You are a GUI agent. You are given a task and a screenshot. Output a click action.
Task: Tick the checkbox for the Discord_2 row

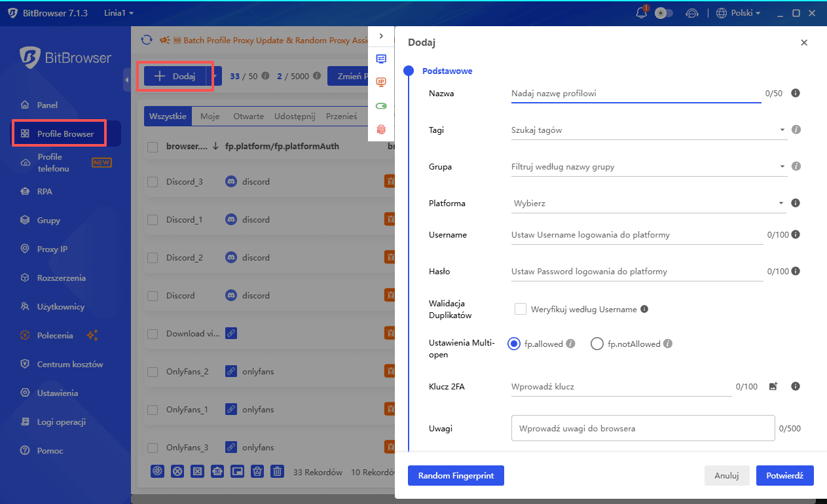153,258
